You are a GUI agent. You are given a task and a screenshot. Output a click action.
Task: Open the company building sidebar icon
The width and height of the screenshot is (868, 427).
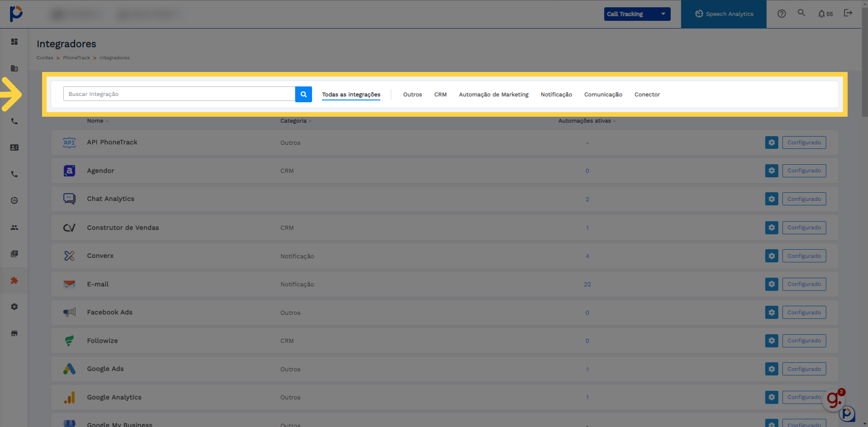click(x=14, y=68)
